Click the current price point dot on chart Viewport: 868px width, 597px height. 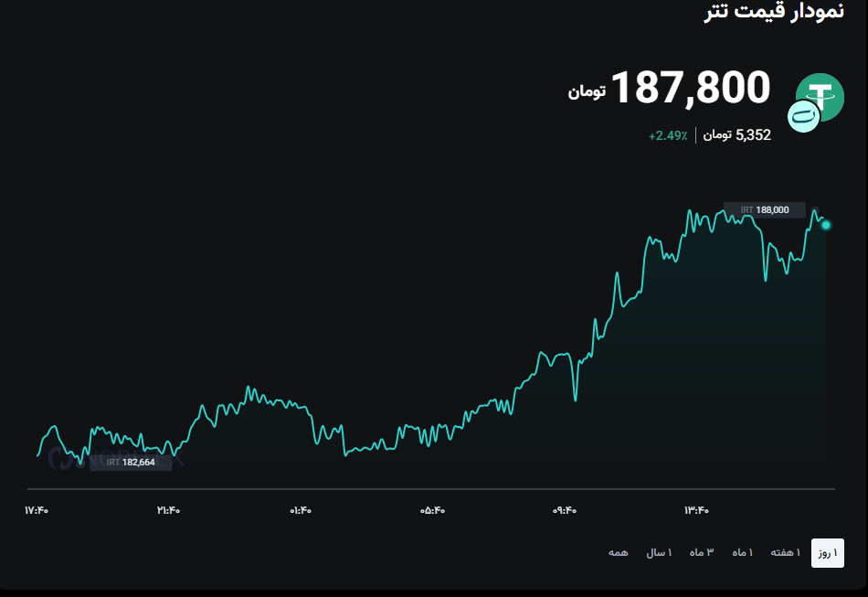click(x=826, y=225)
